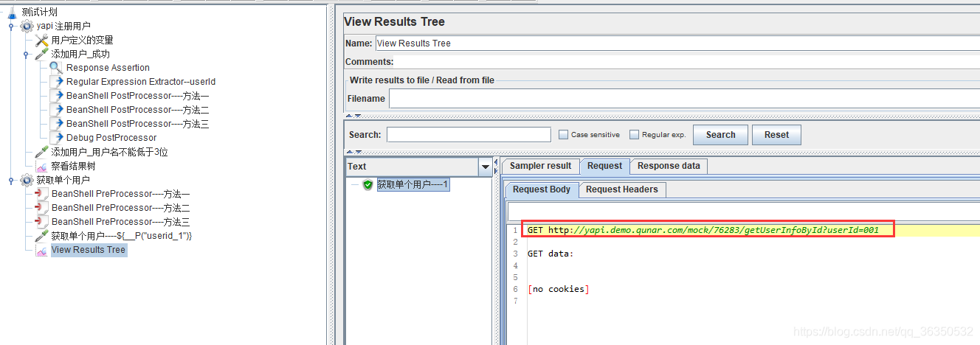Viewport: 980px width, 345px height.
Task: Select the BeanShell PostProcessor----方法一 icon
Action: [56, 96]
